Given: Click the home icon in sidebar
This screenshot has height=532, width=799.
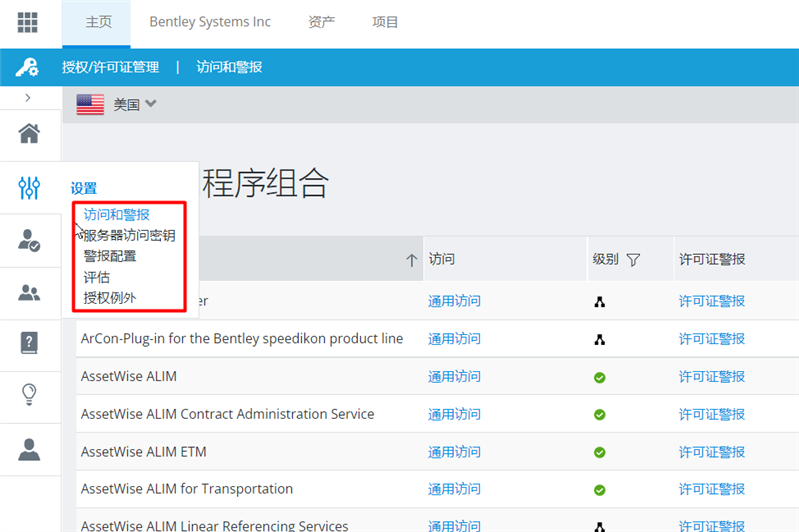Looking at the screenshot, I should tap(29, 133).
